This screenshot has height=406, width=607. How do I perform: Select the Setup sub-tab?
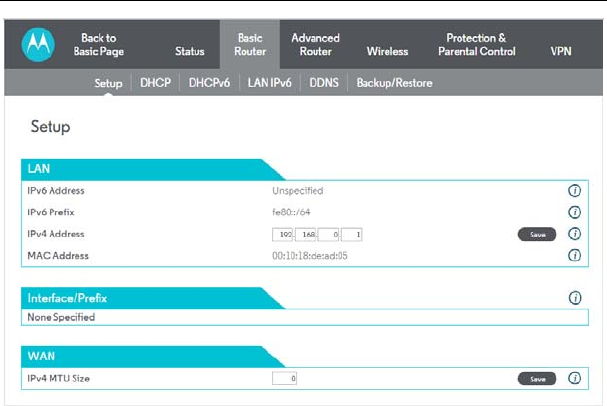108,83
